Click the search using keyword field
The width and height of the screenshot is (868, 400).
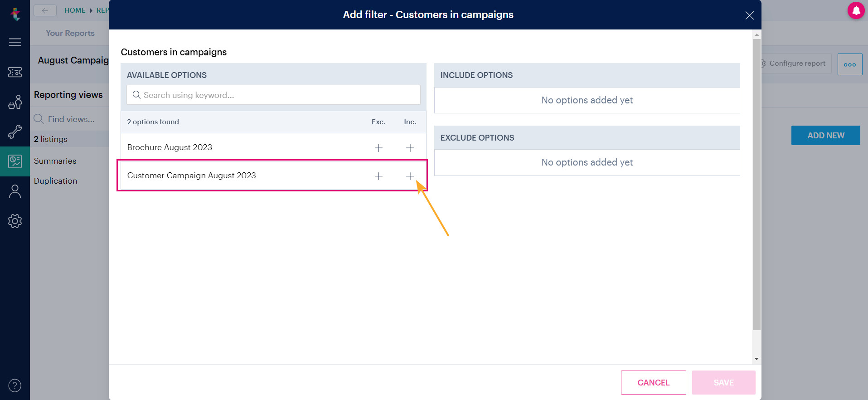273,95
